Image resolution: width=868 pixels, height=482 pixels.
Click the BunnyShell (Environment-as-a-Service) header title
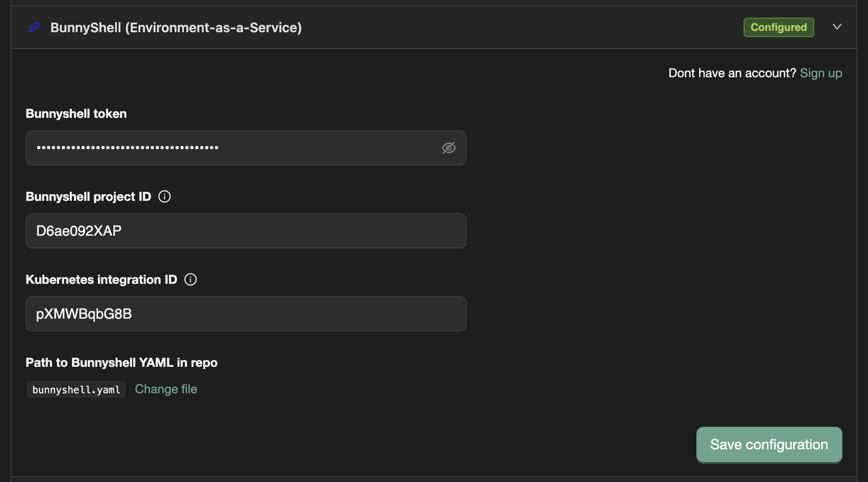(176, 28)
